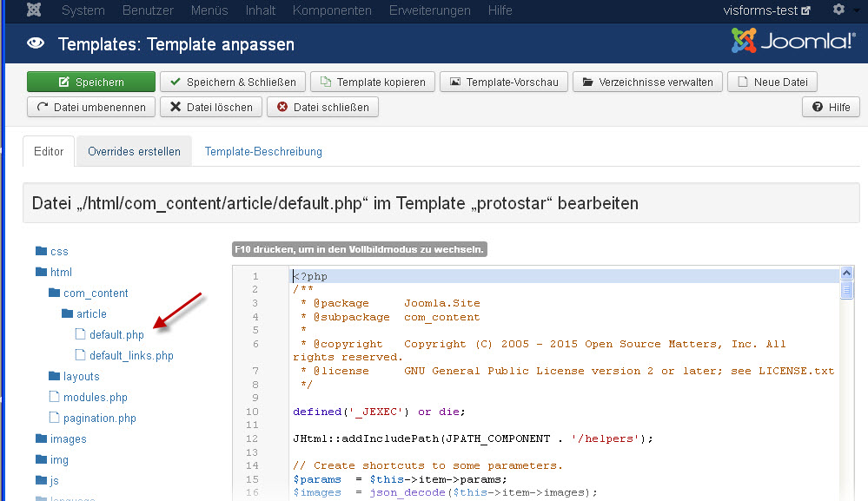Expand the js folder
868x501 pixels.
tap(54, 480)
